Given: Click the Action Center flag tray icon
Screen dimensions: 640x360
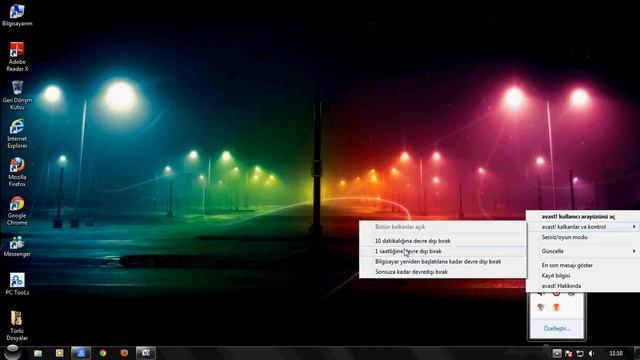Looking at the screenshot, I should 568,353.
